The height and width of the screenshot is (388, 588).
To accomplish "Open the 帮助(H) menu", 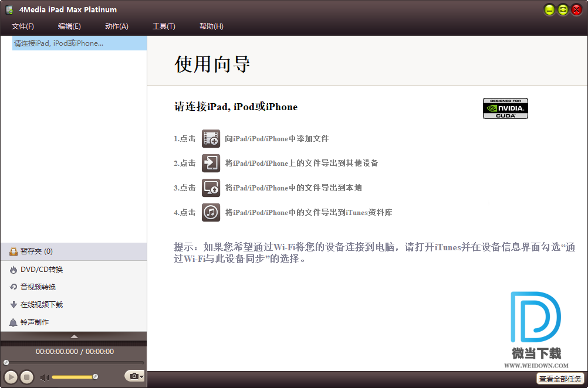I will 211,26.
